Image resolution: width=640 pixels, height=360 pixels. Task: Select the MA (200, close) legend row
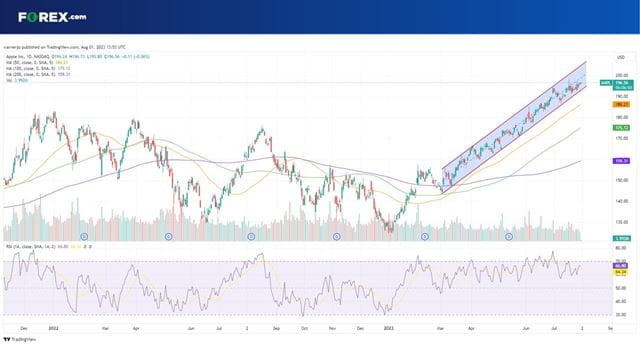pos(38,74)
